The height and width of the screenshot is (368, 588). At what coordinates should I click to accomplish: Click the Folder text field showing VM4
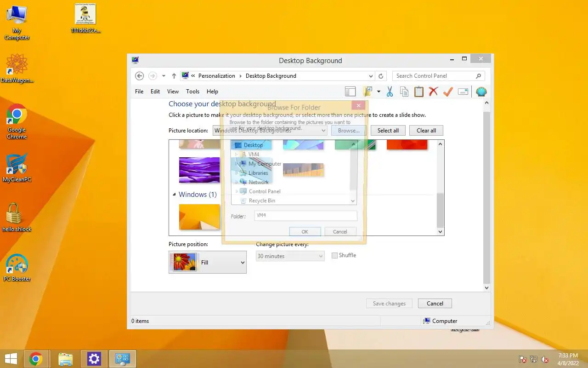[305, 216]
